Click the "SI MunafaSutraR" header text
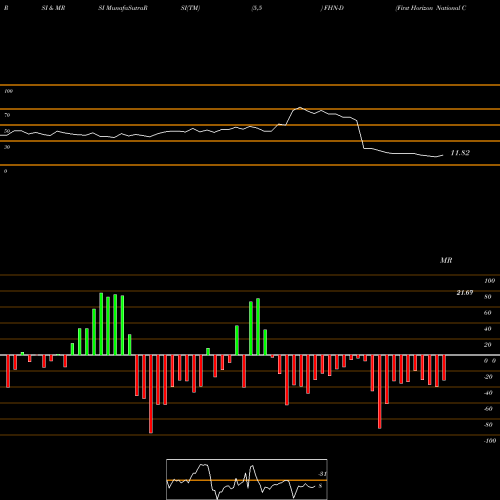 (x=123, y=8)
